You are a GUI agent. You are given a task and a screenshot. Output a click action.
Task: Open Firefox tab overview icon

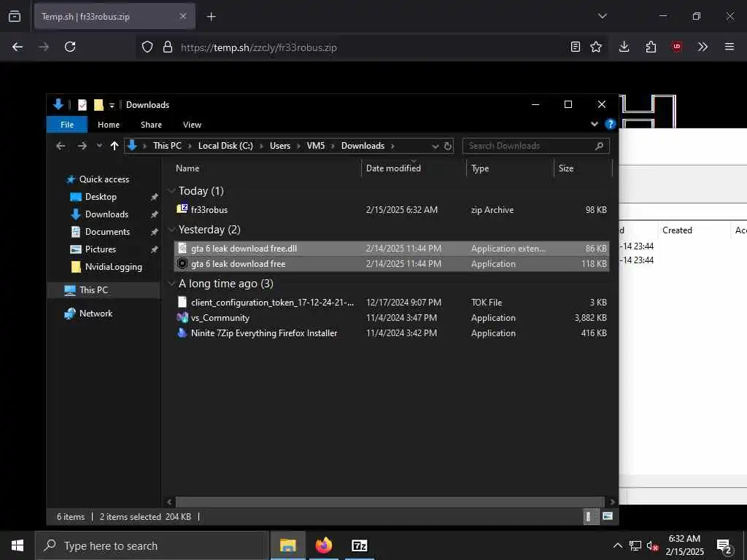point(15,16)
